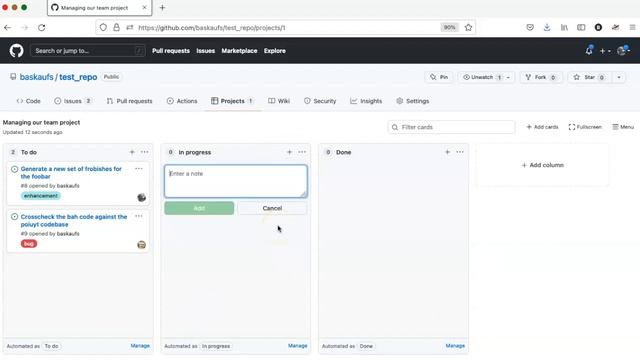Expand the Star list dropdown arrow
The width and height of the screenshot is (640, 360).
point(619,77)
